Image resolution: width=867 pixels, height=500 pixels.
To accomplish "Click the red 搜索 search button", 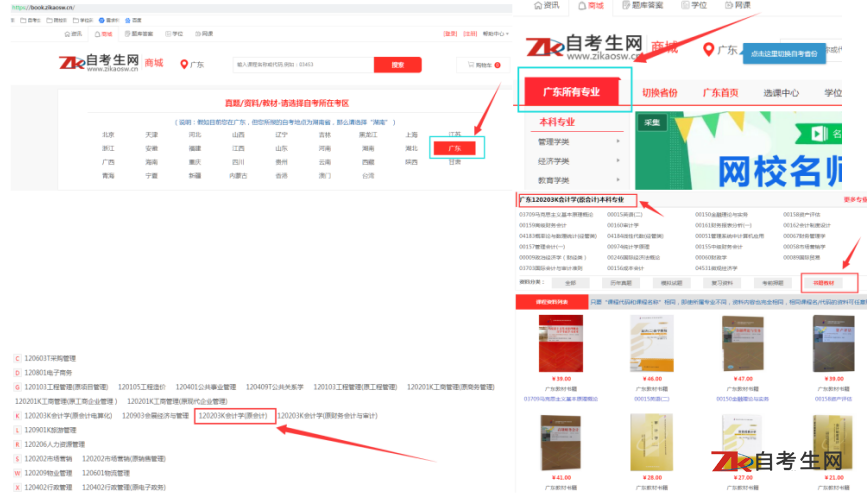I will 398,65.
